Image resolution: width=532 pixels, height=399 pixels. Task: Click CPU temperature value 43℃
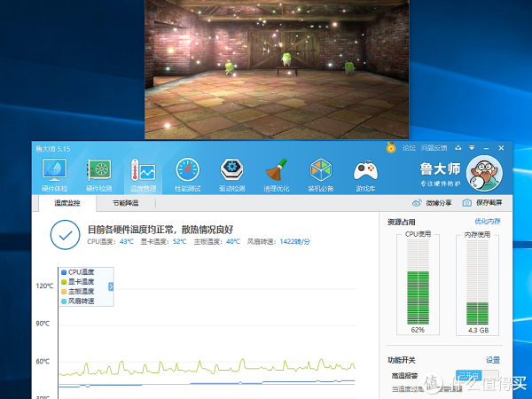127,241
